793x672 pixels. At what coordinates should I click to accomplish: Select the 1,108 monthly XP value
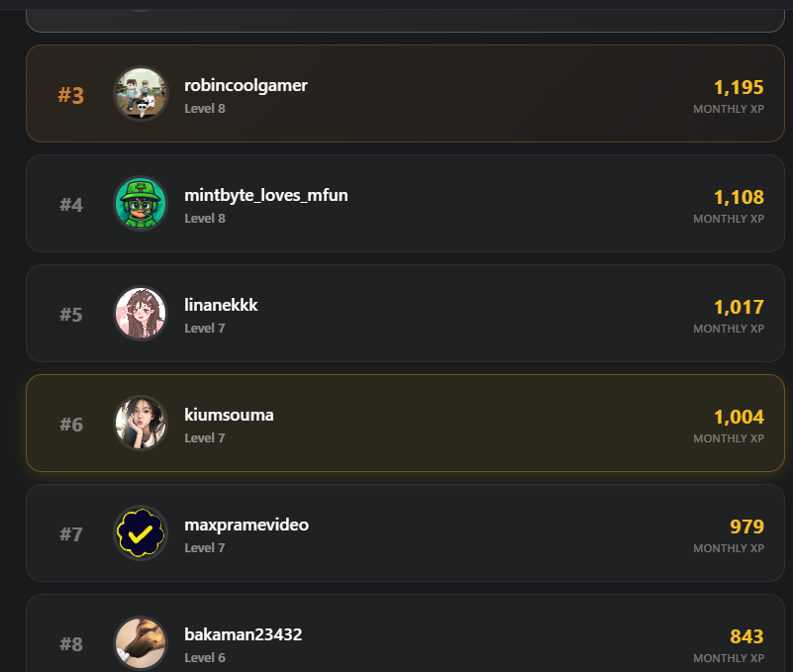point(739,198)
